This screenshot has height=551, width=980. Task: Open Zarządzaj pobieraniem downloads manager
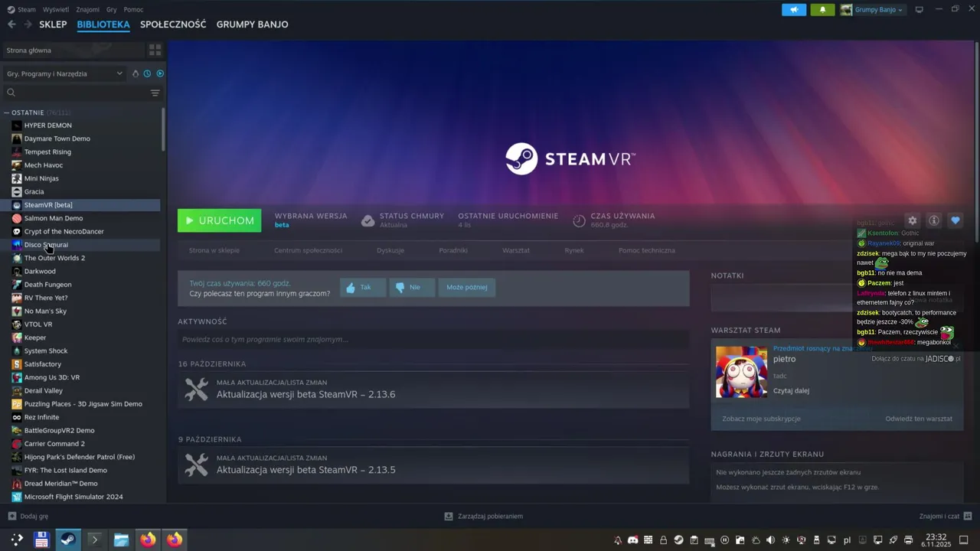tap(484, 517)
